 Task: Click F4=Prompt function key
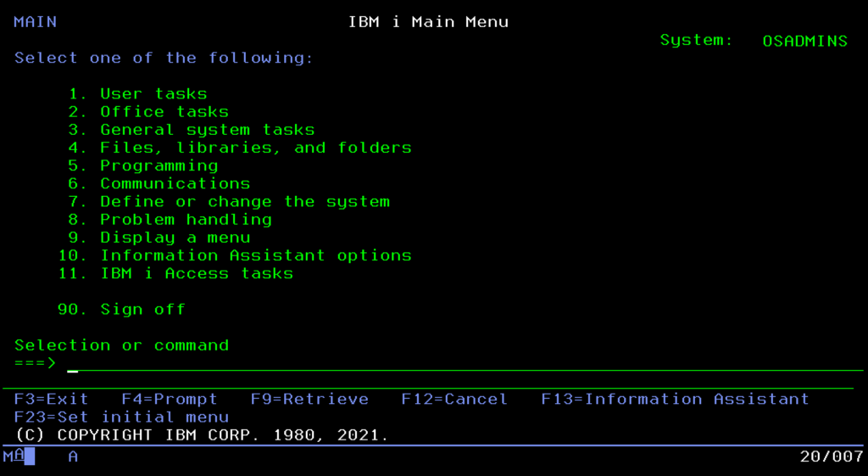coord(170,399)
